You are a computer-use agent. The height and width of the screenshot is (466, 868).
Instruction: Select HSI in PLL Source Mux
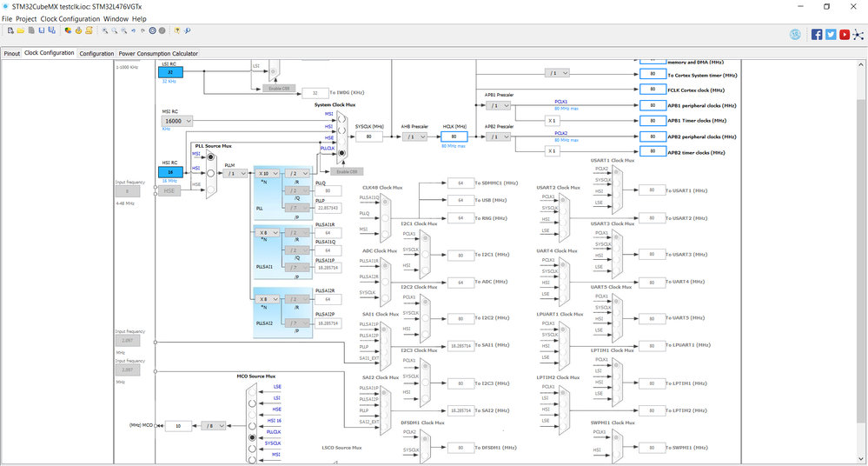pyautogui.click(x=210, y=173)
